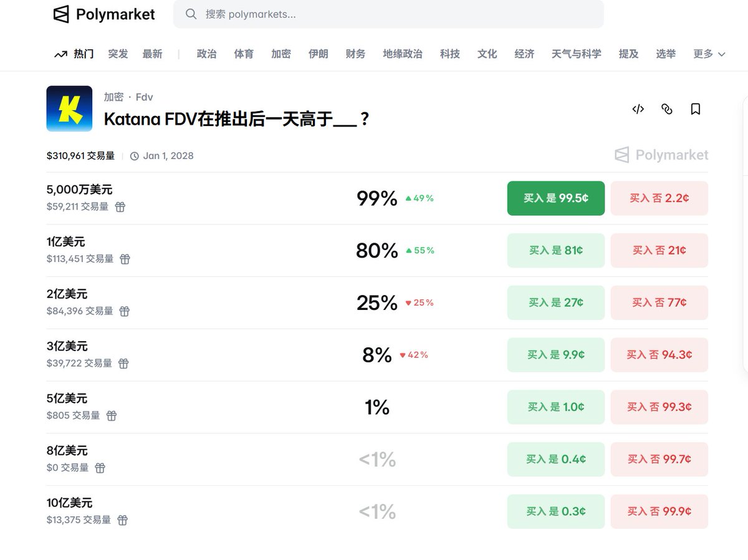Click the Katana market thumbnail image
The image size is (748, 560).
pyautogui.click(x=69, y=109)
